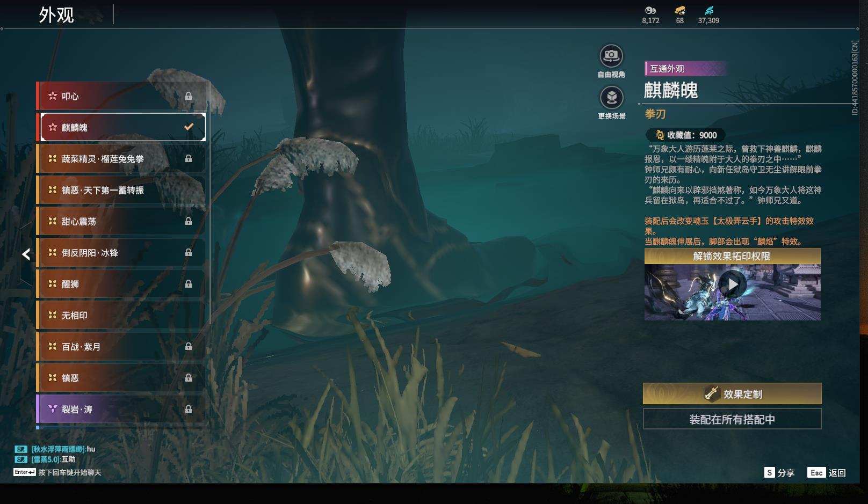Click the chat channel icon beside 雷慕5.0
Image resolution: width=868 pixels, height=504 pixels.
(x=21, y=459)
